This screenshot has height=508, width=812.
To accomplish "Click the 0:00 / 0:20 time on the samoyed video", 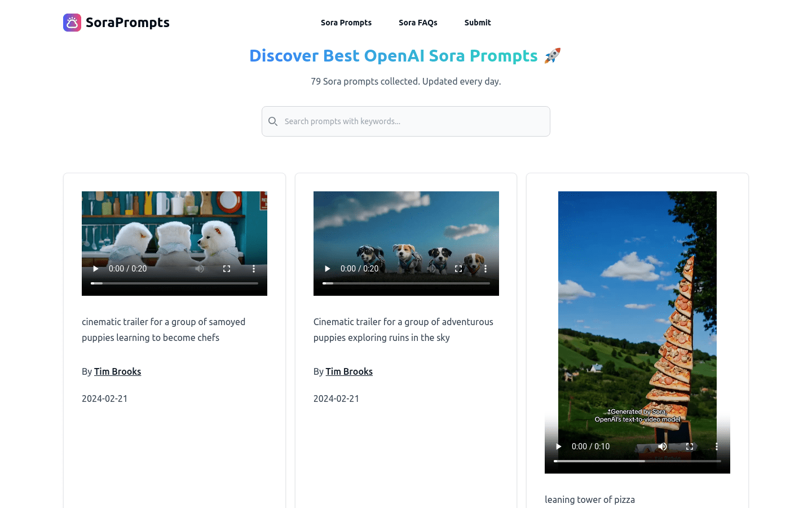I will click(127, 269).
